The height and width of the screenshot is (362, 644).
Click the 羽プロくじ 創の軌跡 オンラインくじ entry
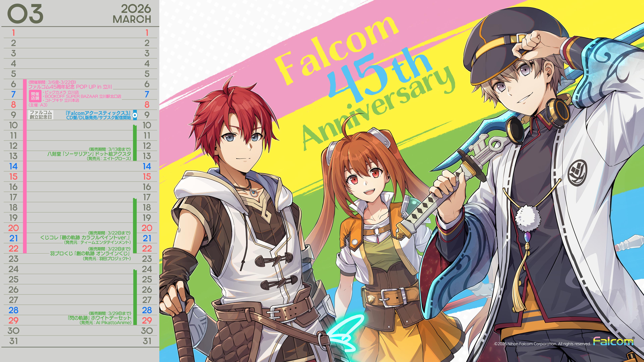click(x=90, y=254)
